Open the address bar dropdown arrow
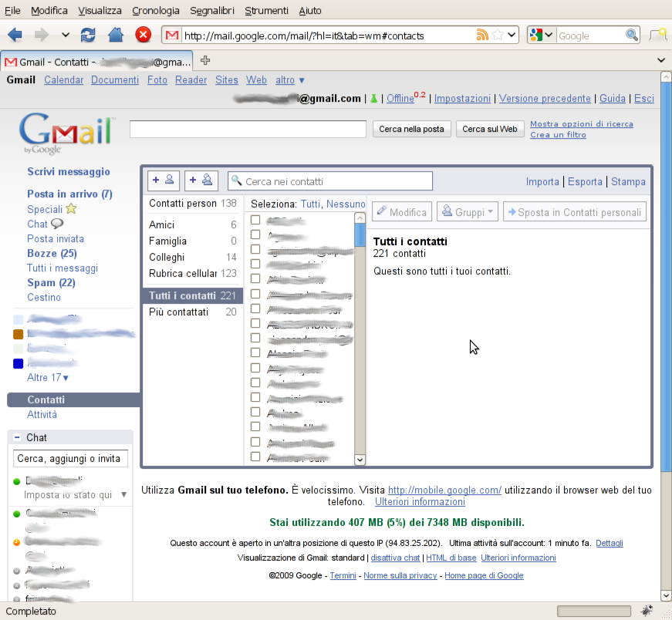672x620 pixels. (512, 35)
